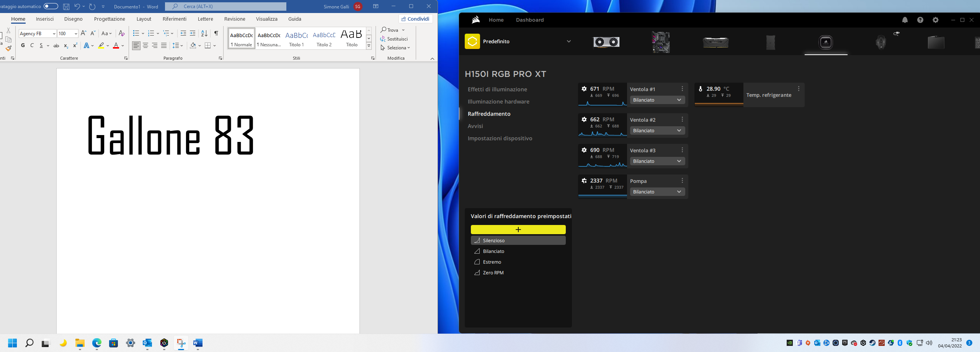Expand the Word styles gallery
Screen dimensions: 980x352
pos(369,46)
